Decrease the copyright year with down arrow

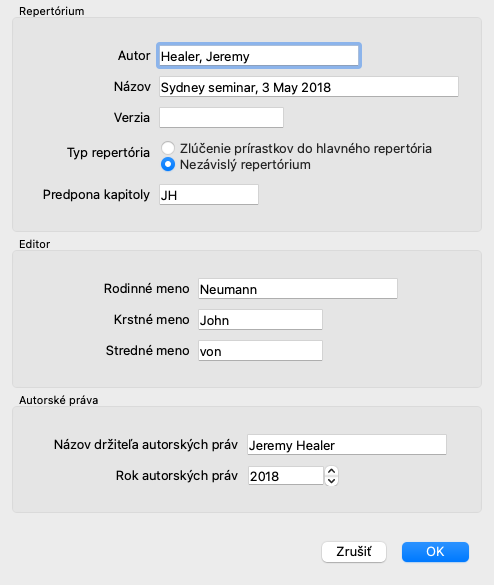coord(331,481)
